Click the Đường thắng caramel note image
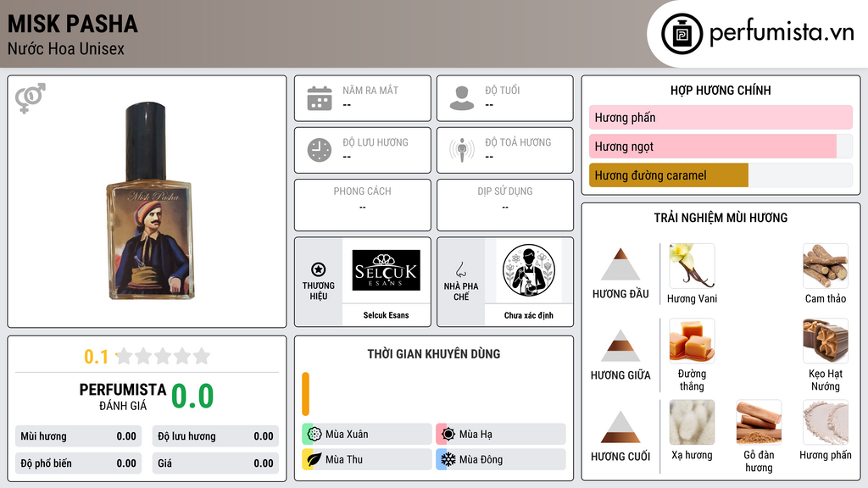Image resolution: width=868 pixels, height=488 pixels. [x=692, y=341]
